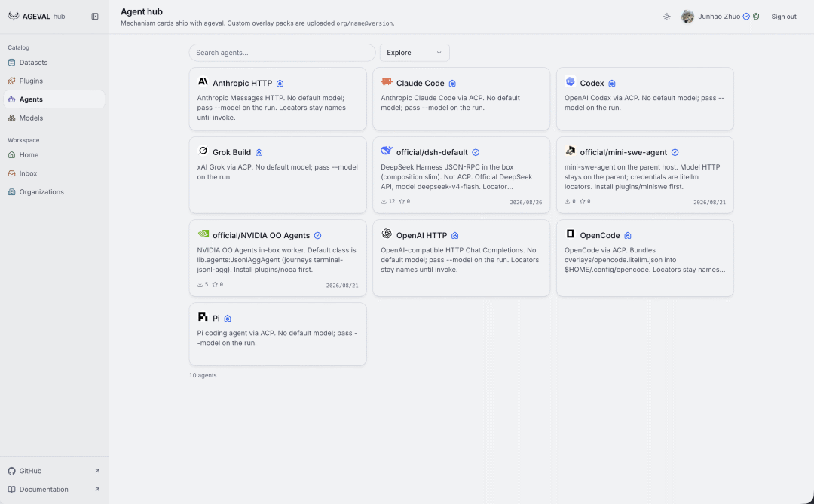Open the Pi agent title
Viewport: 814px width, 504px height.
pyautogui.click(x=216, y=318)
